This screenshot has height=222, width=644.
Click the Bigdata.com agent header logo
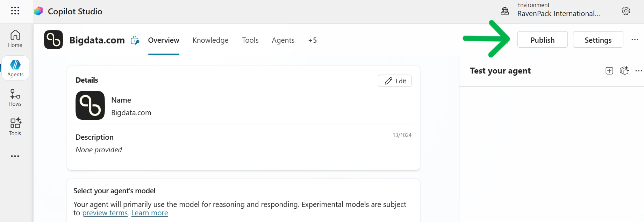(x=53, y=40)
